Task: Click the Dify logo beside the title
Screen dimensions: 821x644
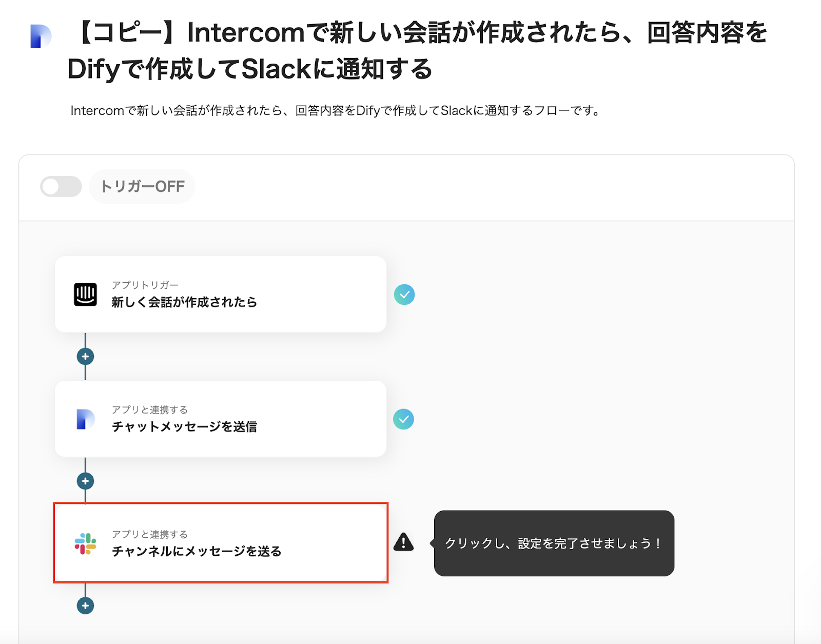Action: [x=41, y=36]
